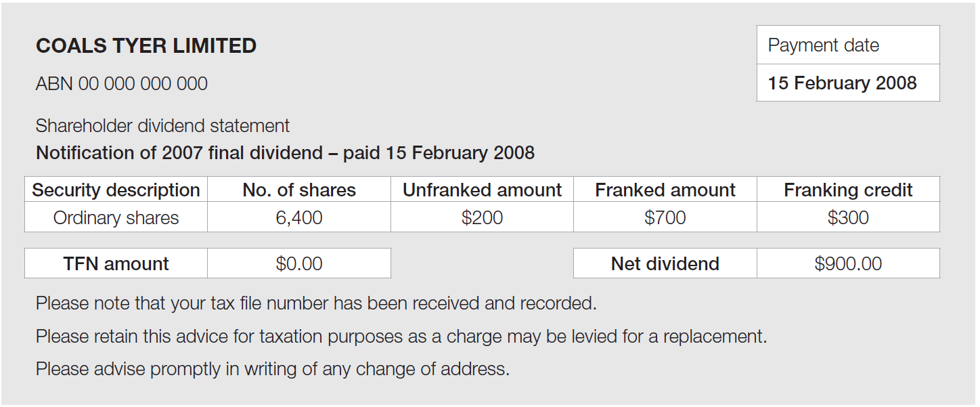
Task: Click the Security description column header
Action: click(116, 190)
